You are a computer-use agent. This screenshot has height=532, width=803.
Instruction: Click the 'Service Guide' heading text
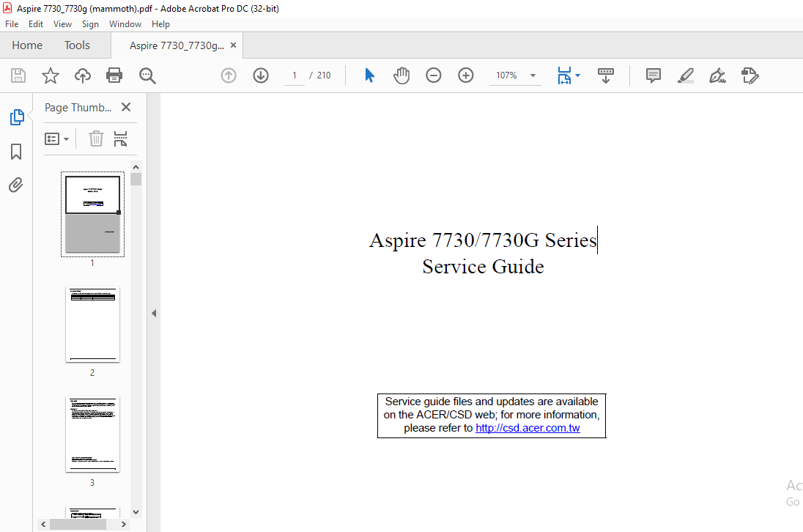[x=483, y=267]
